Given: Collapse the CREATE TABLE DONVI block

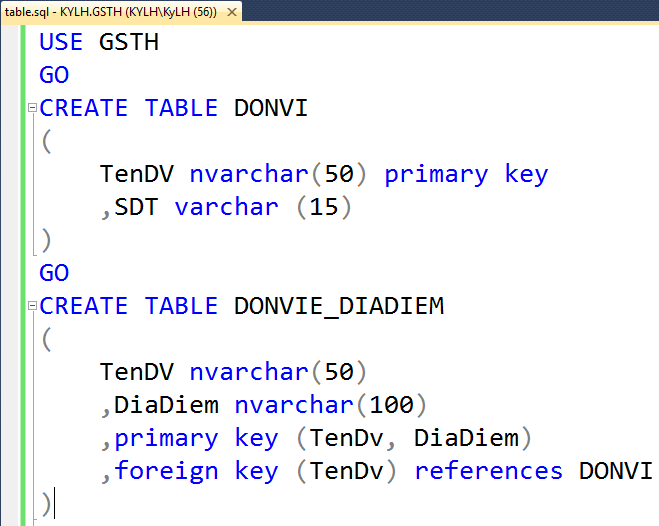Looking at the screenshot, I should 32,108.
